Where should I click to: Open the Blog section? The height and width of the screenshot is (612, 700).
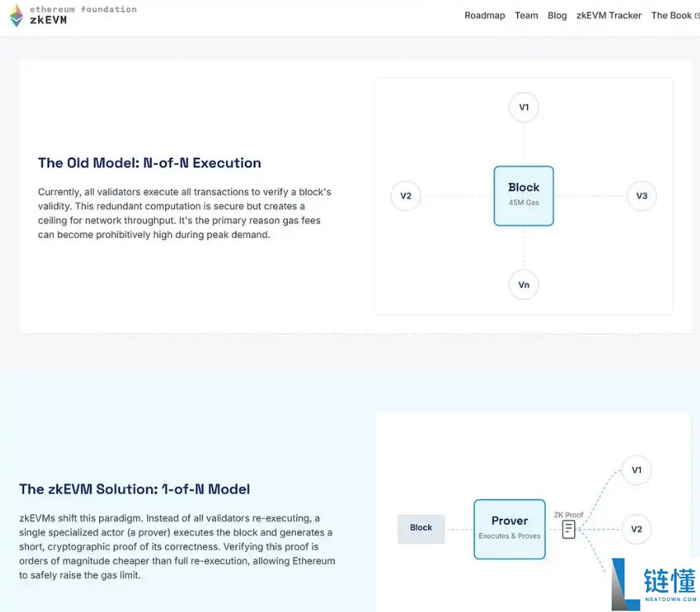(557, 16)
